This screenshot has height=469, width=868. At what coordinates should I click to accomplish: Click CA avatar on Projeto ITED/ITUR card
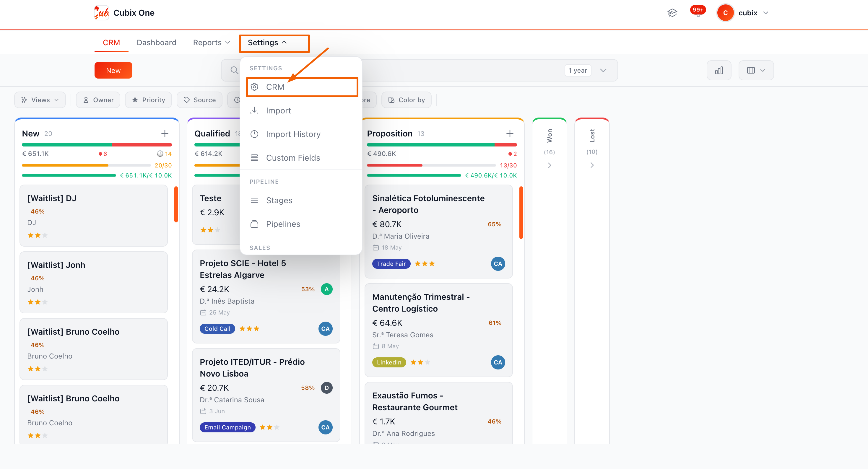325,427
